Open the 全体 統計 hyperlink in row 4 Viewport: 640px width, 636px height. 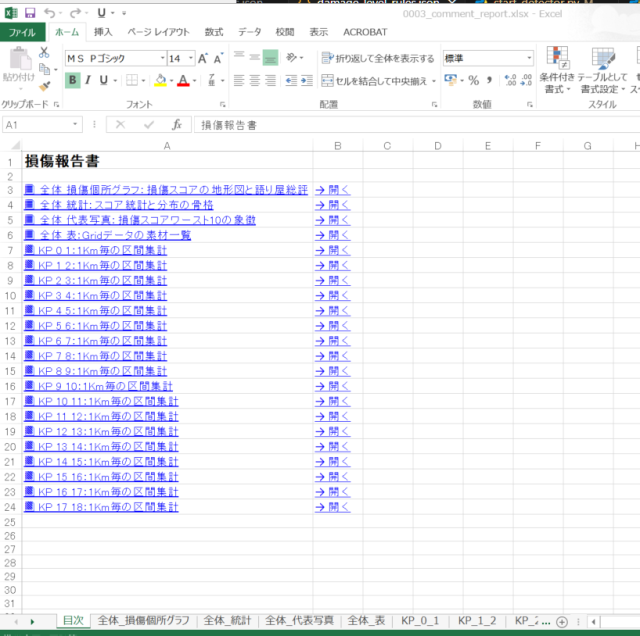tap(119, 205)
